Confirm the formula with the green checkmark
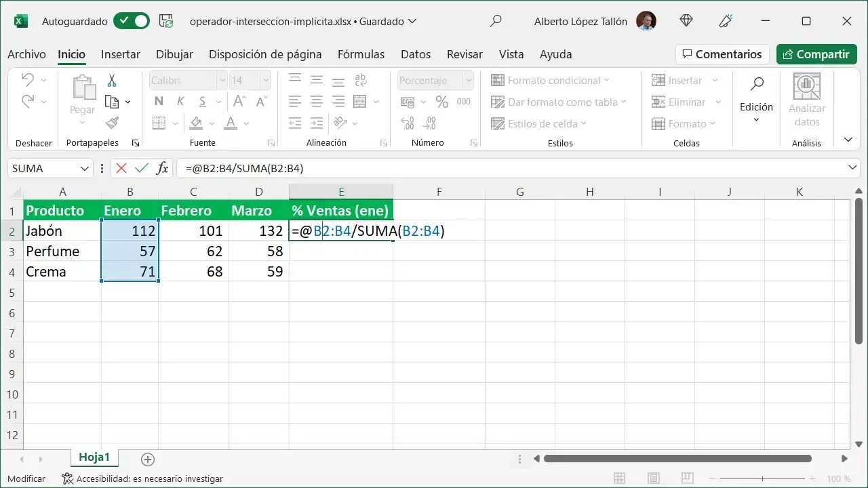 (139, 167)
